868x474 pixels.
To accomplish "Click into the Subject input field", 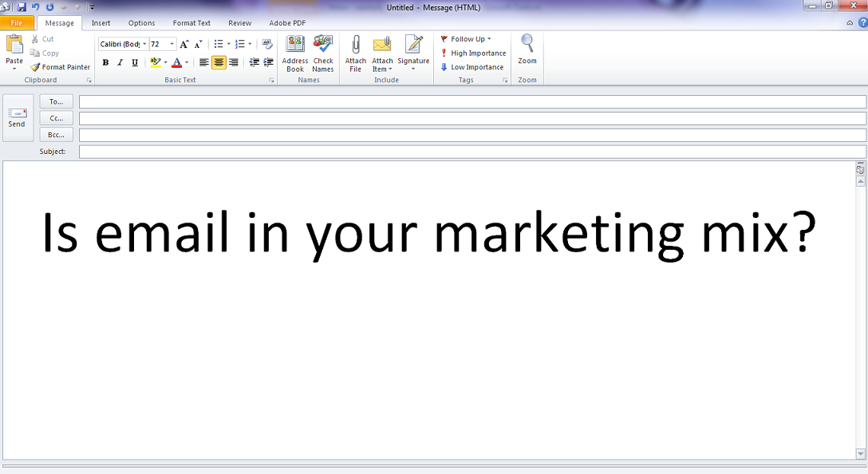I will [472, 152].
